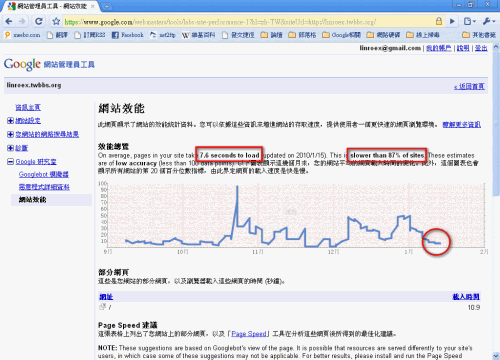Click the Google logo
The width and height of the screenshot is (500, 360).
pyautogui.click(x=22, y=64)
